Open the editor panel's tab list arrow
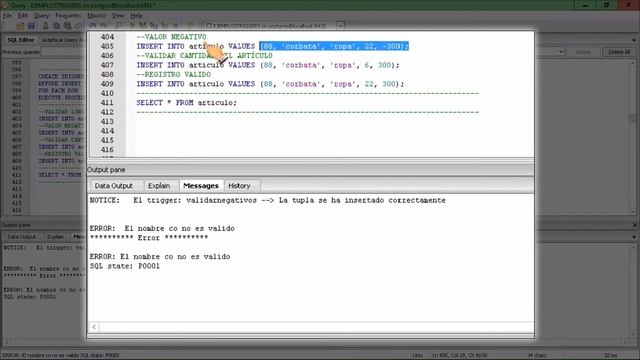 tap(634, 40)
